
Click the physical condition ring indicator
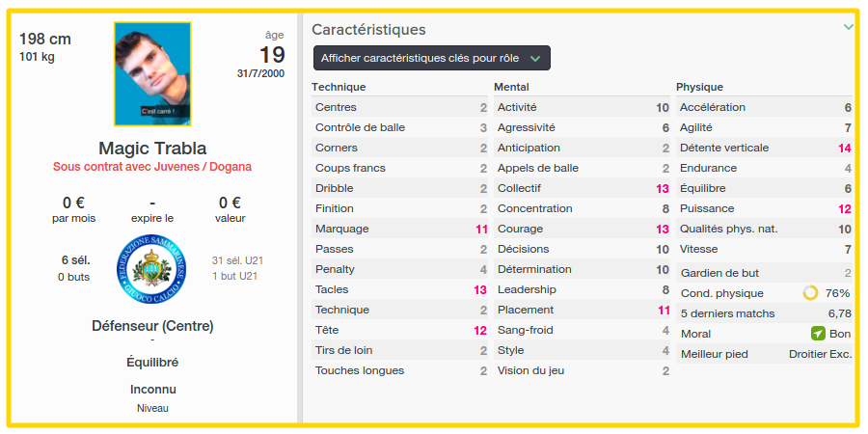(x=810, y=293)
